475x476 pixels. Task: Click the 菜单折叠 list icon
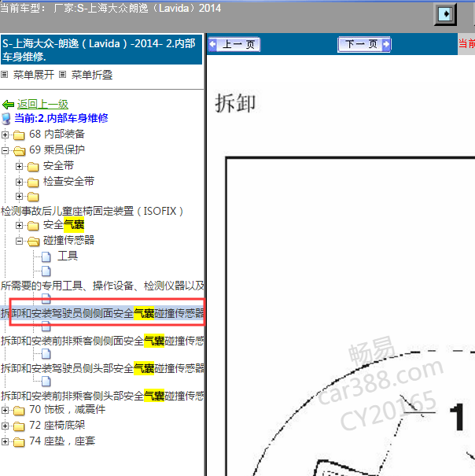point(62,75)
